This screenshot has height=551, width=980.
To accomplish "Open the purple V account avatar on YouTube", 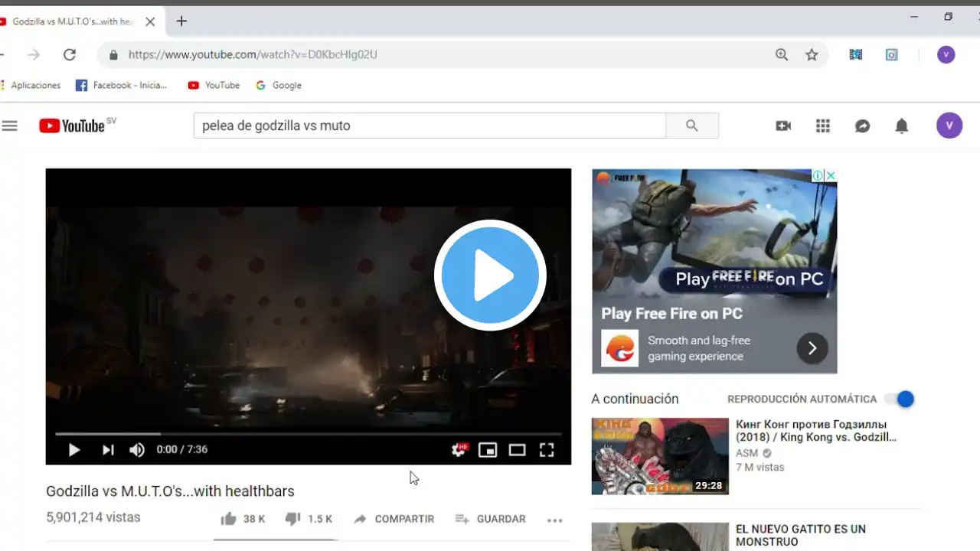I will 949,126.
